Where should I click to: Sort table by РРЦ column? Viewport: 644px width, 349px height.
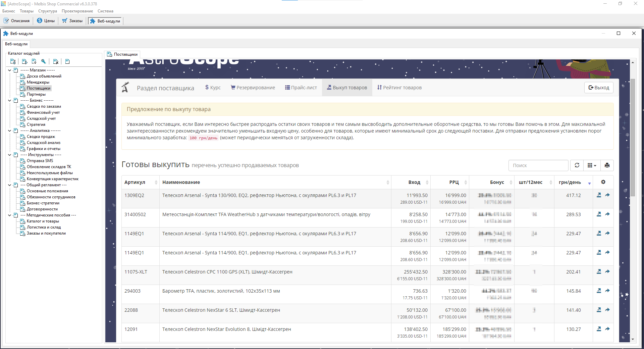(x=450, y=182)
